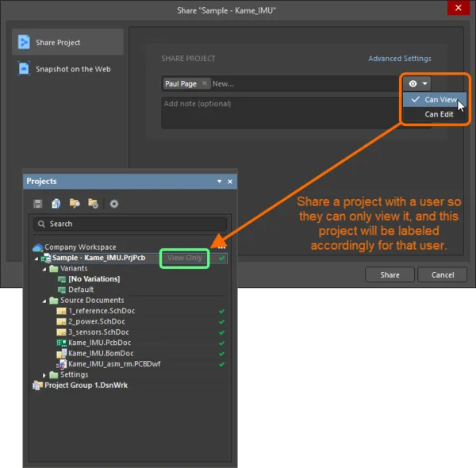Open Projects panel settings gear
The width and height of the screenshot is (476, 468).
pos(113,204)
